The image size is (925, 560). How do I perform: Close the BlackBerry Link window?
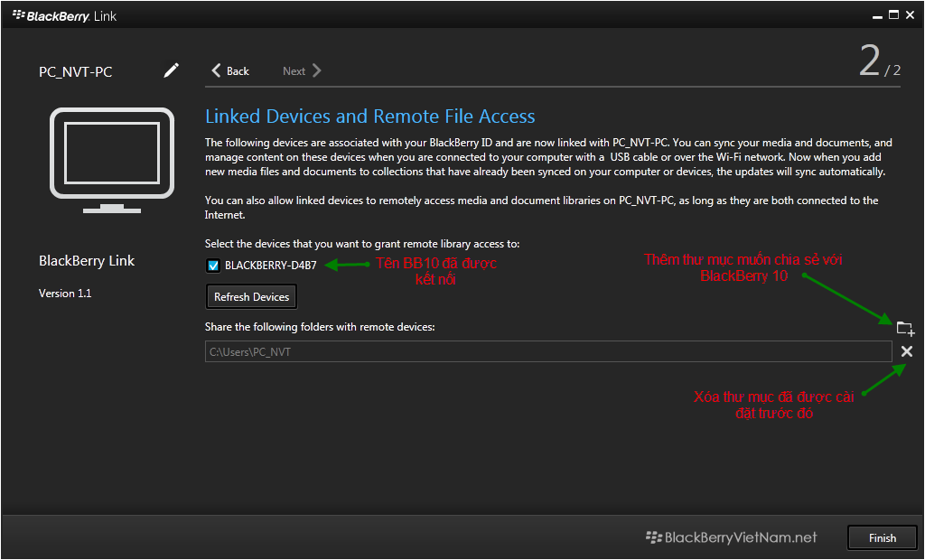pyautogui.click(x=911, y=14)
